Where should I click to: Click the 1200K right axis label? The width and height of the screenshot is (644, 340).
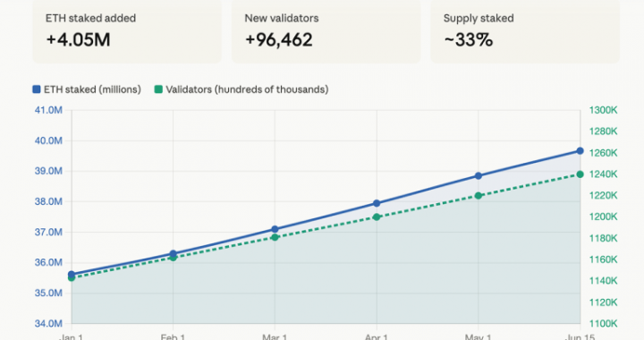pos(604,217)
